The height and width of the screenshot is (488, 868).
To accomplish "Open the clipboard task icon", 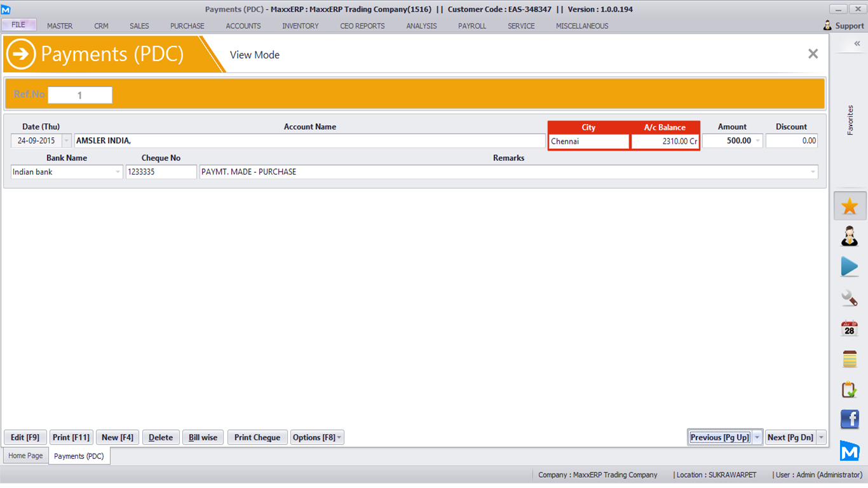I will tap(850, 390).
